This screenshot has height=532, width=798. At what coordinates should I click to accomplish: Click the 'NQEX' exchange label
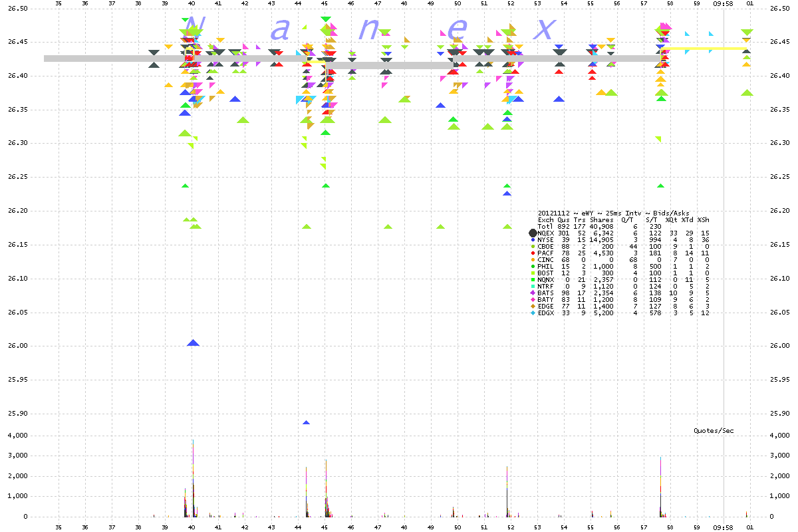tap(546, 233)
